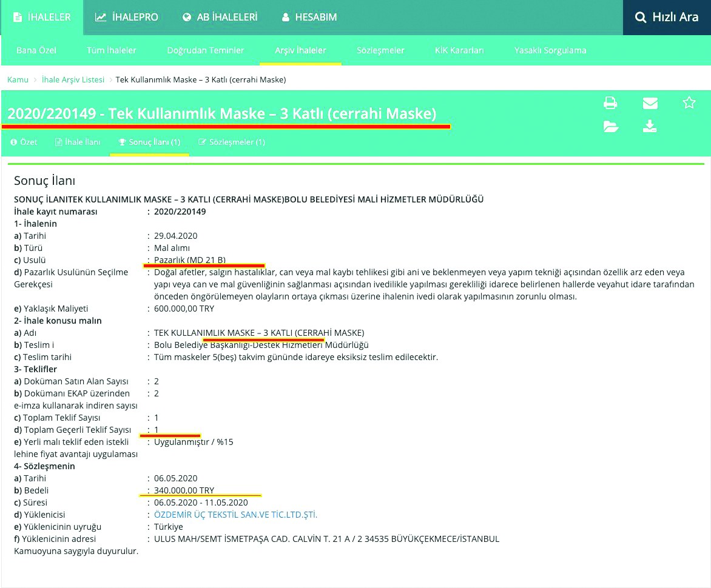
Task: Open the İHALEPRO menu
Action: [126, 18]
